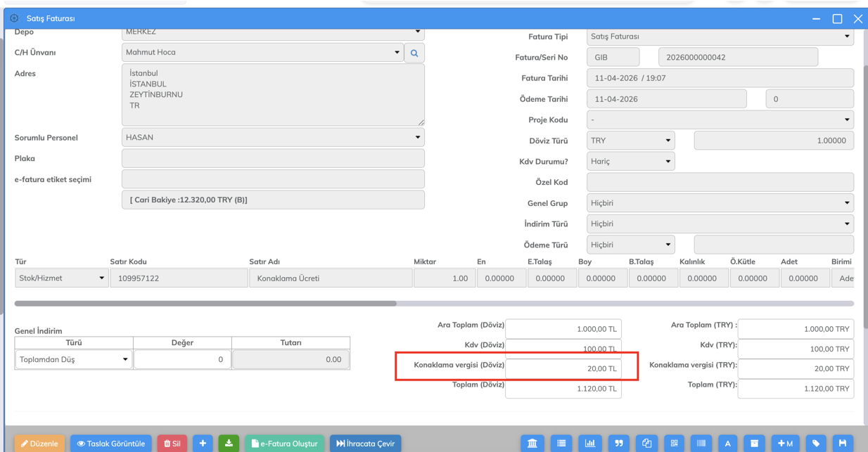The image size is (868, 452).
Task: Expand the Toplamdan Düş discount type dropdown
Action: 73,360
